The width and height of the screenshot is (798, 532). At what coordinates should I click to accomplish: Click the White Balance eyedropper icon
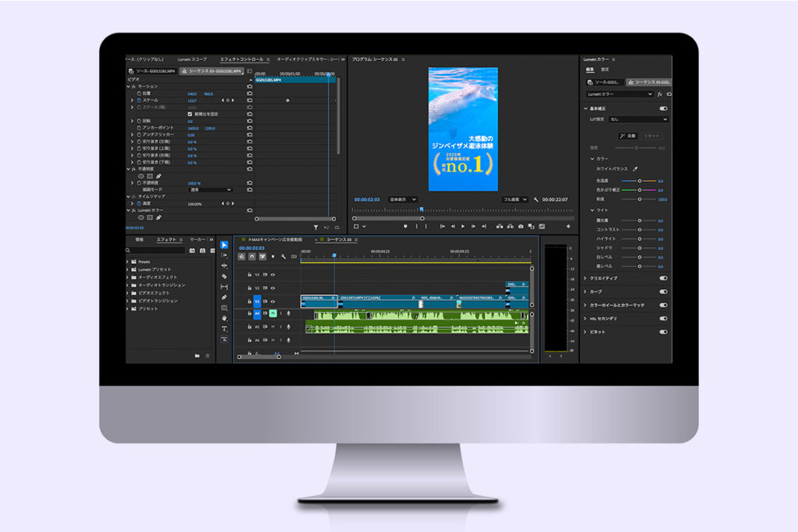click(x=634, y=168)
